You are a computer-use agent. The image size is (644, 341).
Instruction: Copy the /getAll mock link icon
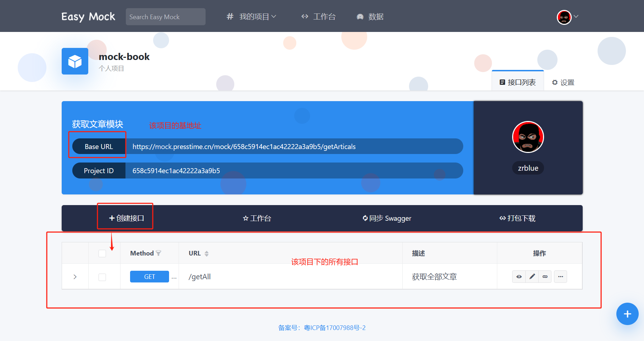tap(545, 276)
